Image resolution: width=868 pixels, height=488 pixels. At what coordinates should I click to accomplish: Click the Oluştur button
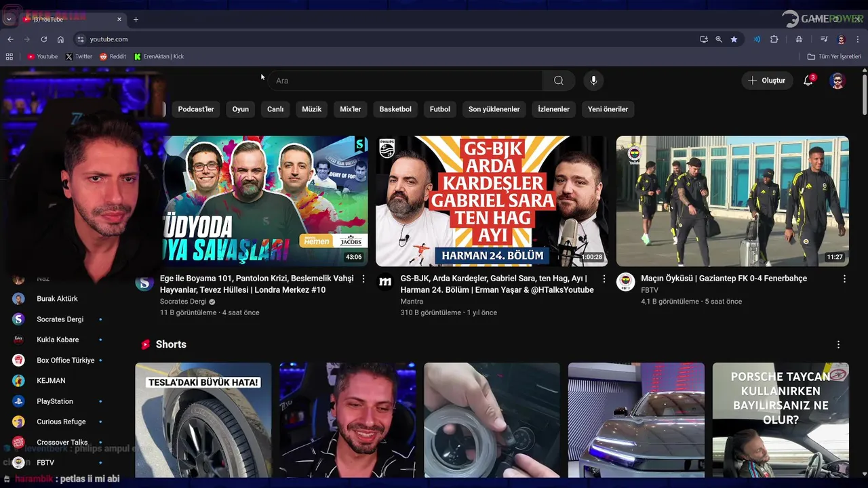click(767, 81)
